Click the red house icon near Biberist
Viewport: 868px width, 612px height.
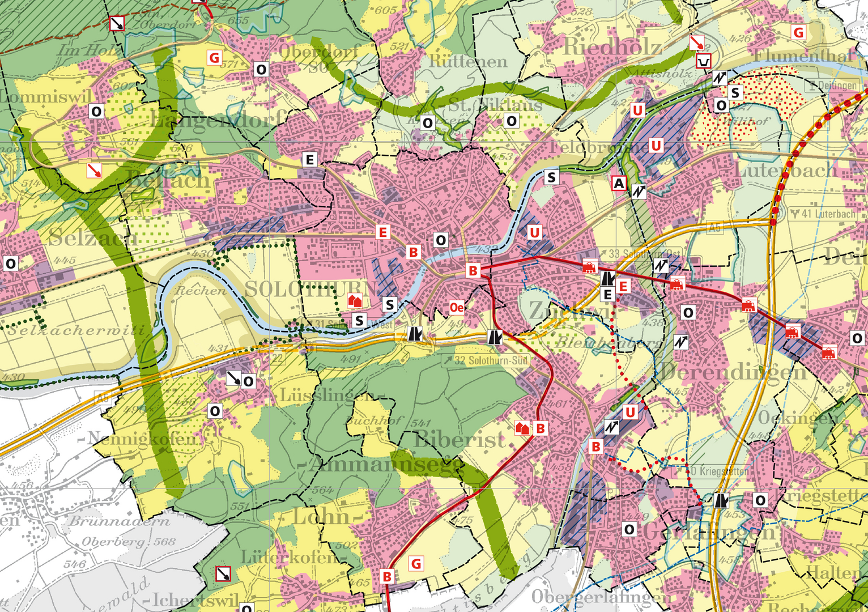tap(522, 428)
